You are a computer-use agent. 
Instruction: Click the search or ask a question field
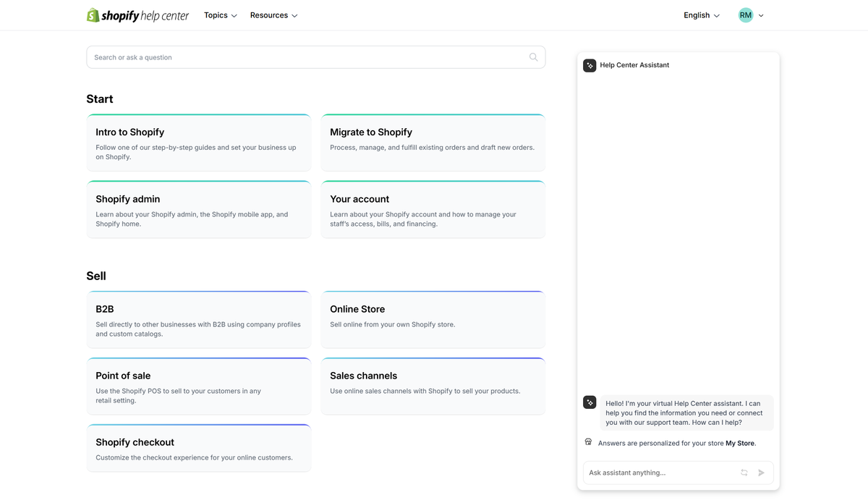click(x=315, y=57)
